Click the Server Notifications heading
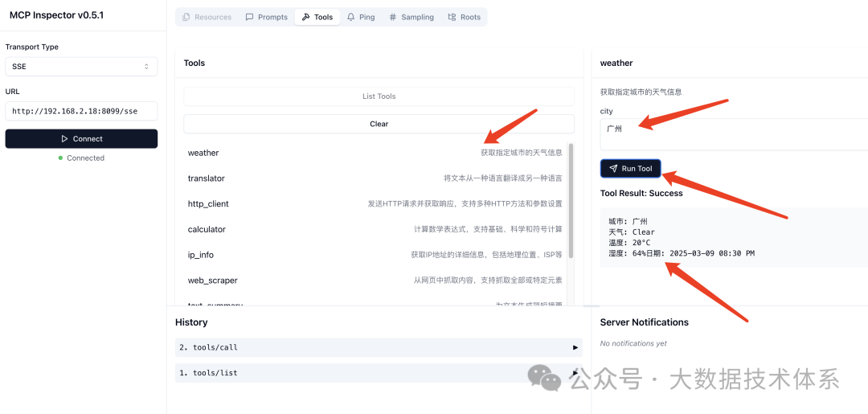 pos(645,322)
